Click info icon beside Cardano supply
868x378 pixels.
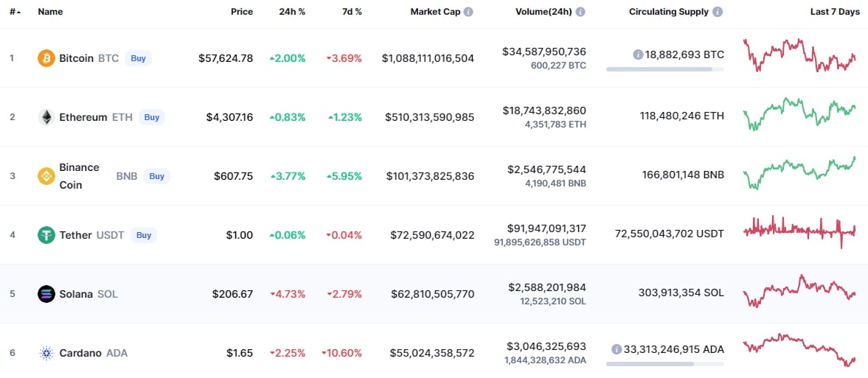click(x=617, y=349)
